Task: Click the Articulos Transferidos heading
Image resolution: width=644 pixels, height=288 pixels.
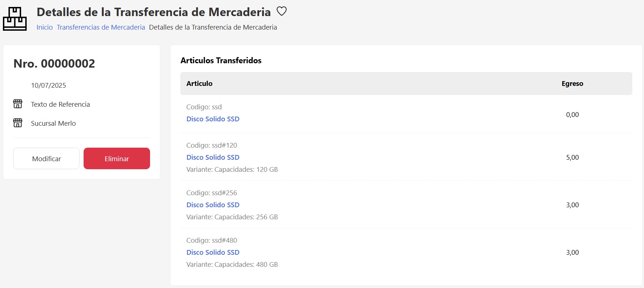Action: coord(221,60)
